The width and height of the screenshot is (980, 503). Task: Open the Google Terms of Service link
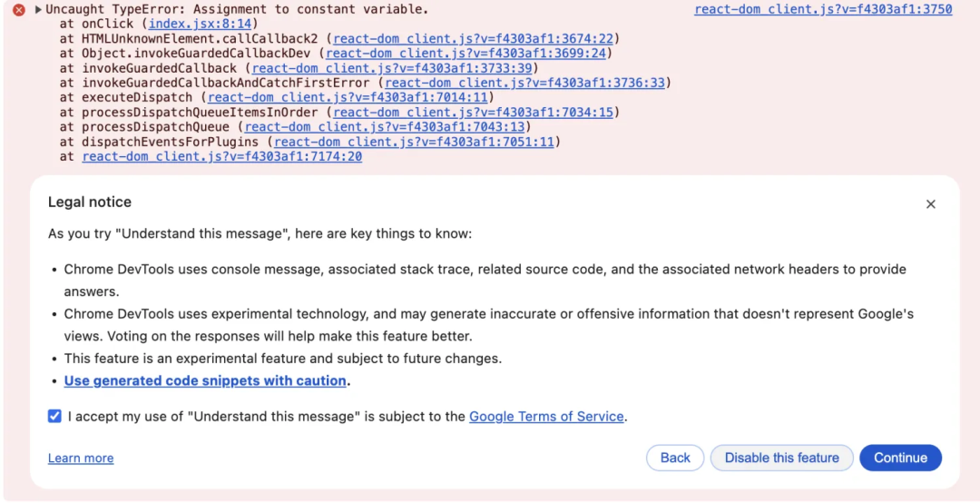click(546, 416)
